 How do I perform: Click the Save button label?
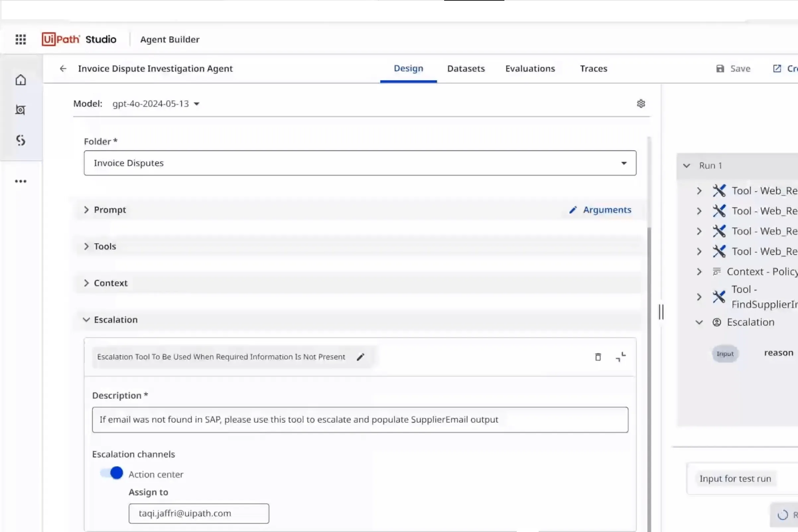click(x=740, y=69)
